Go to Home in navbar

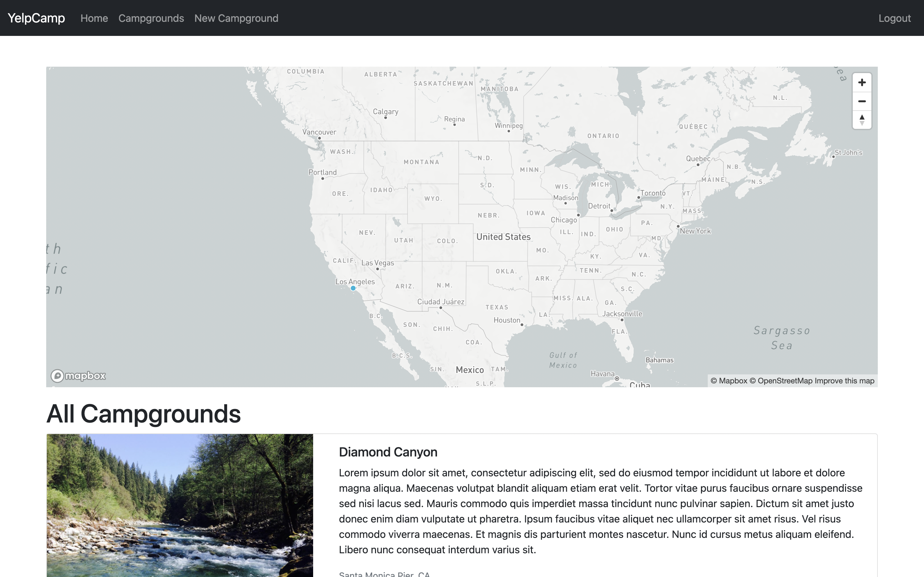(x=94, y=18)
